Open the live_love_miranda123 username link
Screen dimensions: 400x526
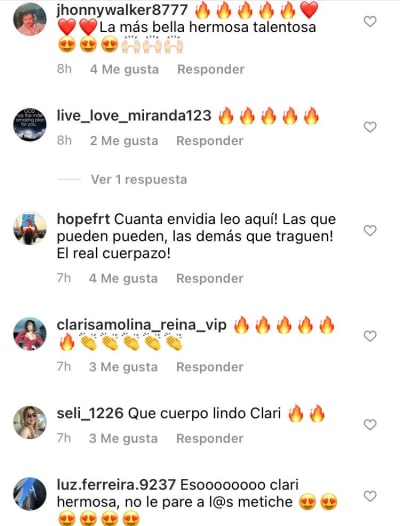pyautogui.click(x=134, y=115)
